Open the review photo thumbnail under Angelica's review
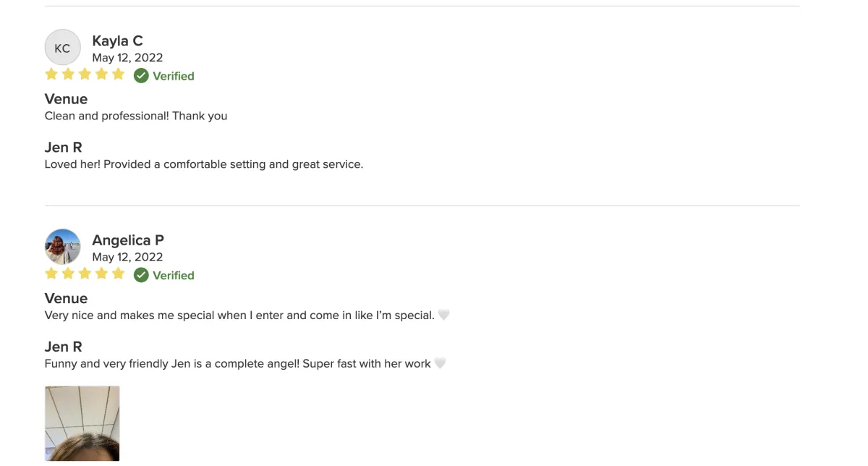The height and width of the screenshot is (466, 868). point(82,423)
